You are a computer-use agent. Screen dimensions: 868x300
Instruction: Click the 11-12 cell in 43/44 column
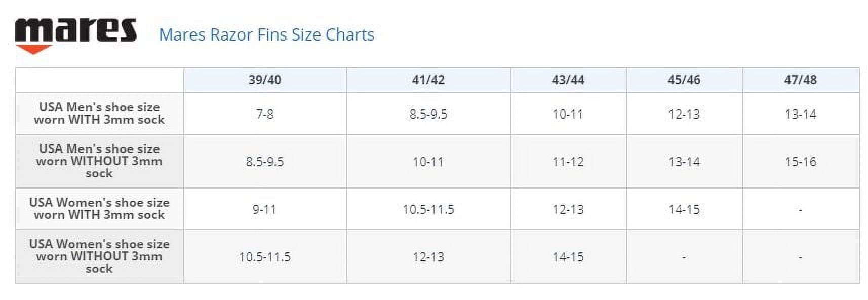pyautogui.click(x=568, y=162)
